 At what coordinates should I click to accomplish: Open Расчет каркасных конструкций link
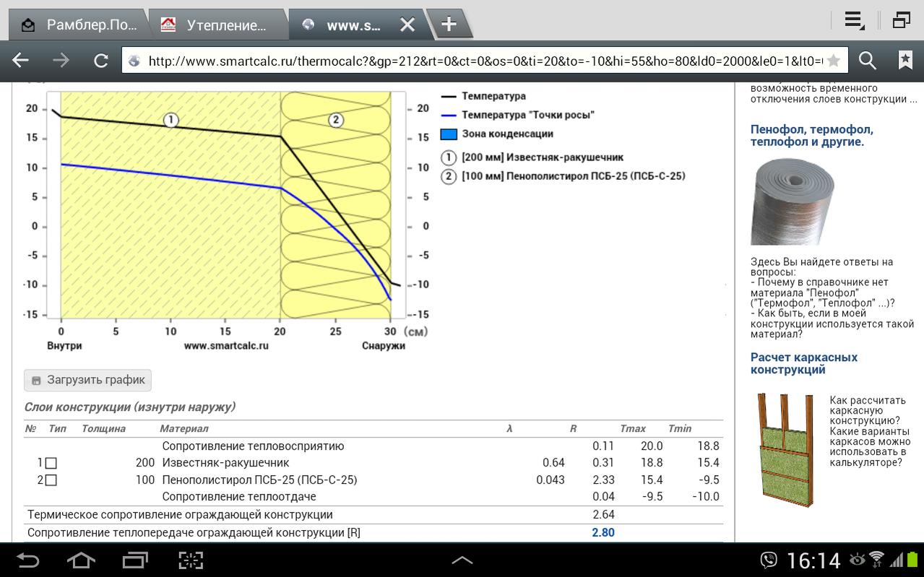click(804, 363)
